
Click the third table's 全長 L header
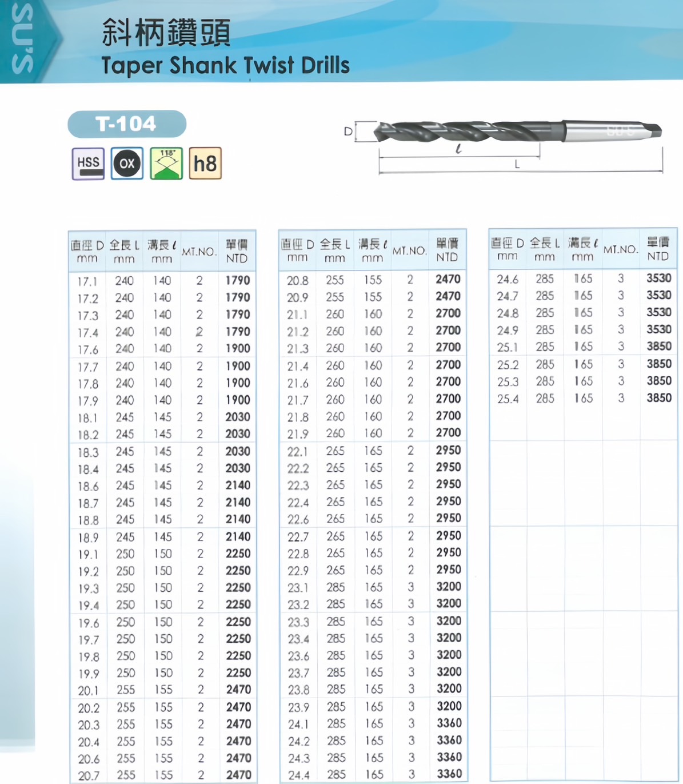[545, 249]
